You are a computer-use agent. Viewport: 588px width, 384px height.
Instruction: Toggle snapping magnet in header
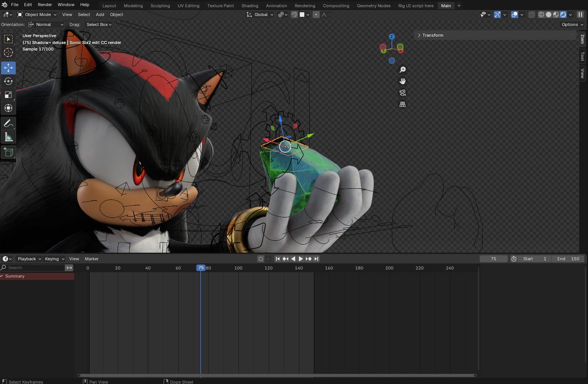click(294, 15)
